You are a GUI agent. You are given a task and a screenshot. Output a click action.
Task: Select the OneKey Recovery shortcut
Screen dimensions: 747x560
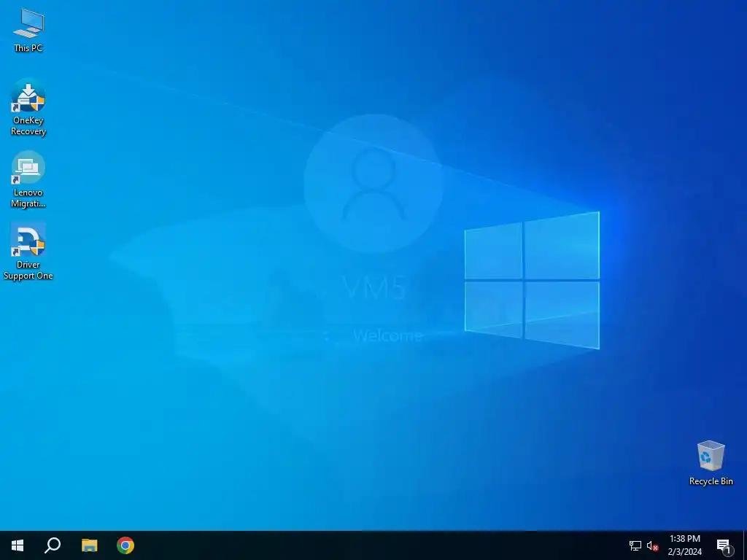28,107
